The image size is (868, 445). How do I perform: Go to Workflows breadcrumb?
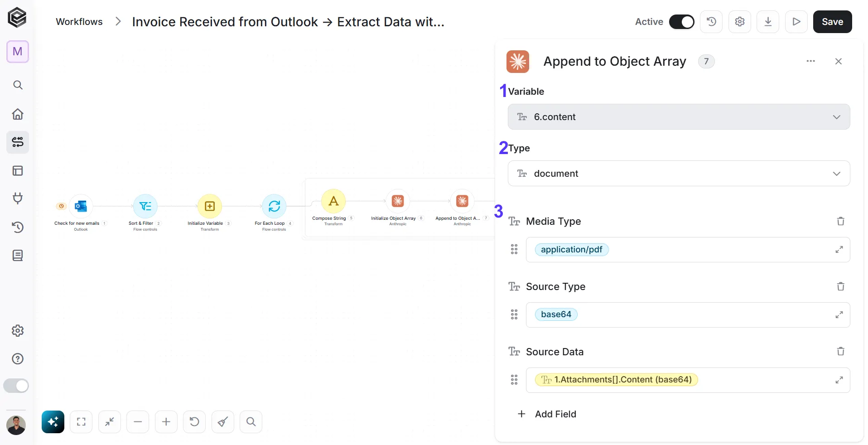click(x=79, y=22)
